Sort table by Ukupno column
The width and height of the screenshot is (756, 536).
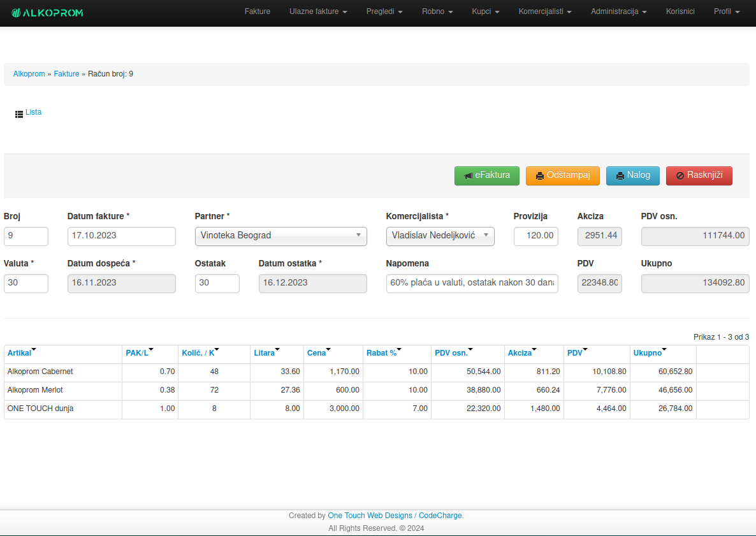[x=648, y=353]
